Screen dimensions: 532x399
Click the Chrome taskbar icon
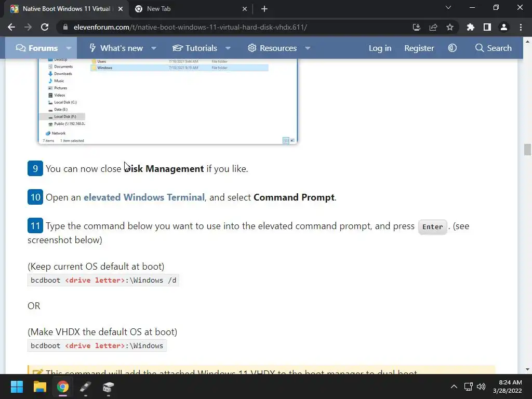tap(63, 387)
